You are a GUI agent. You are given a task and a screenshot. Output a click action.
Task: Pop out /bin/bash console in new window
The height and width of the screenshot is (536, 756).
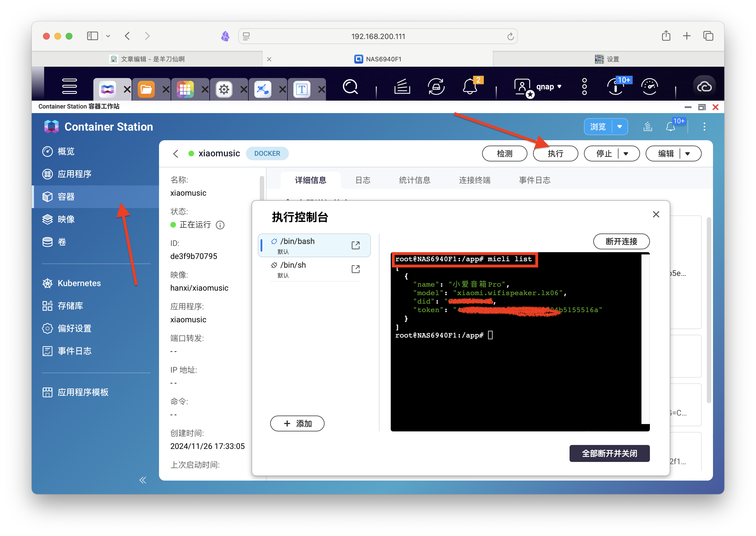(355, 245)
